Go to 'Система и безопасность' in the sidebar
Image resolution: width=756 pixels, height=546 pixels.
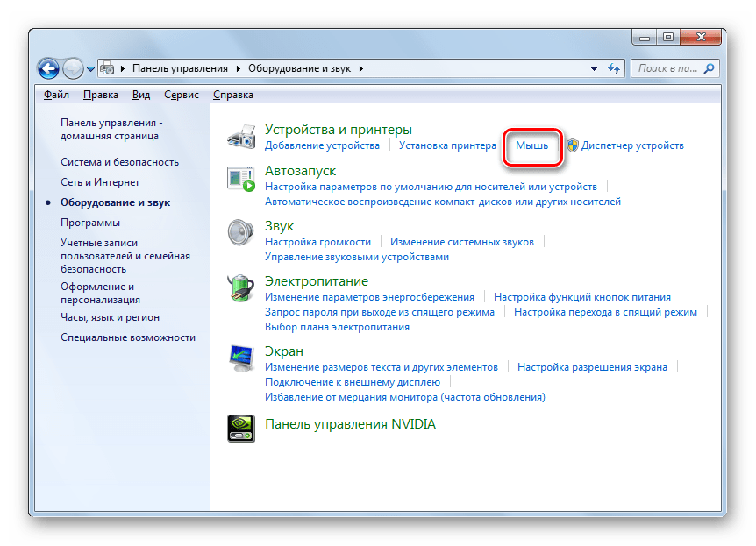coord(119,162)
